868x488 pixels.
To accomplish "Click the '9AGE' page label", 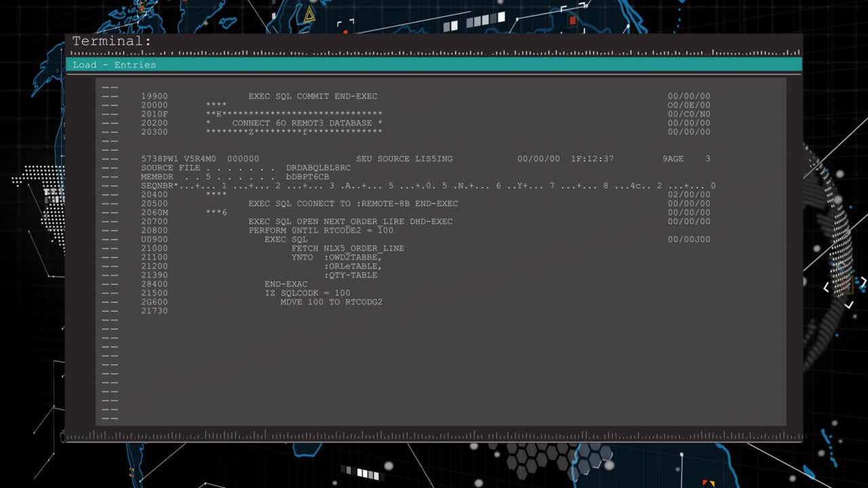I will [x=673, y=159].
